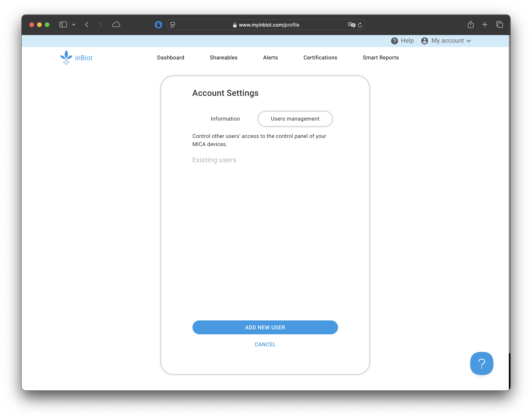This screenshot has width=532, height=419.
Task: Expand the My account dropdown chevron
Action: (469, 41)
